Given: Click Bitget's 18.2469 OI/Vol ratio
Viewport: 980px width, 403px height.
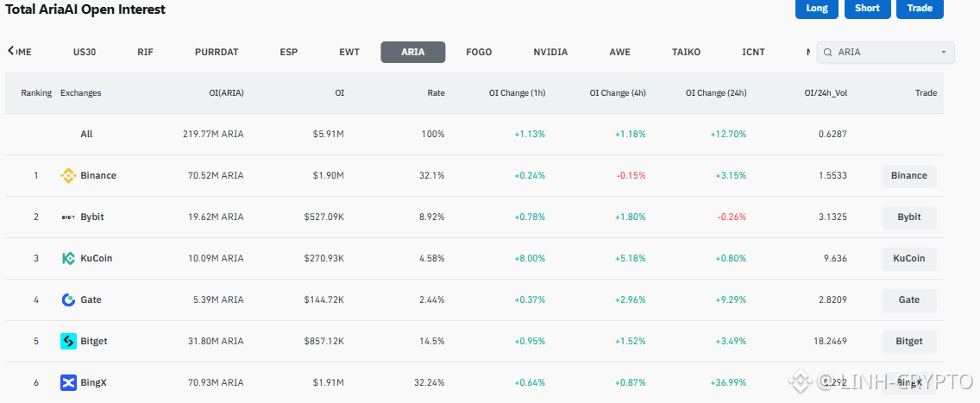Looking at the screenshot, I should click(x=830, y=341).
